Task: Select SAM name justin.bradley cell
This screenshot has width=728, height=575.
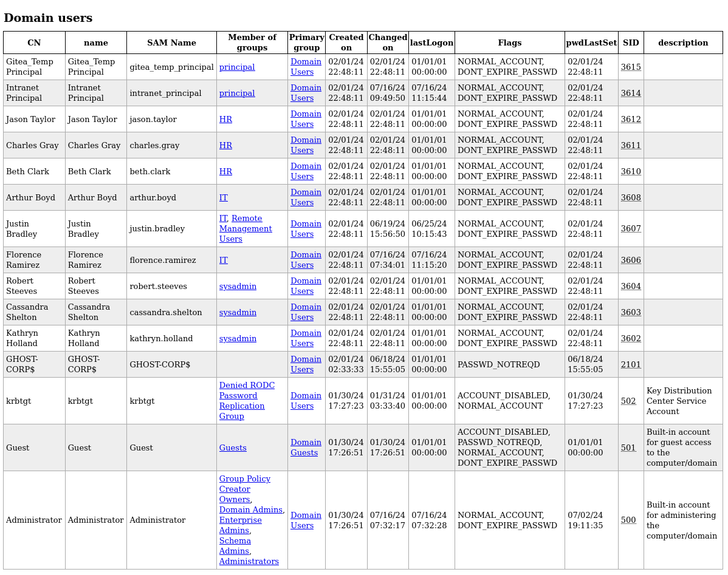Action: click(x=171, y=228)
